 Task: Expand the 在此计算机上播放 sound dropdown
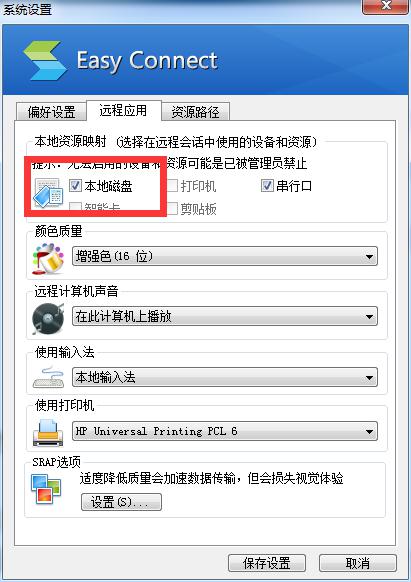tap(225, 316)
